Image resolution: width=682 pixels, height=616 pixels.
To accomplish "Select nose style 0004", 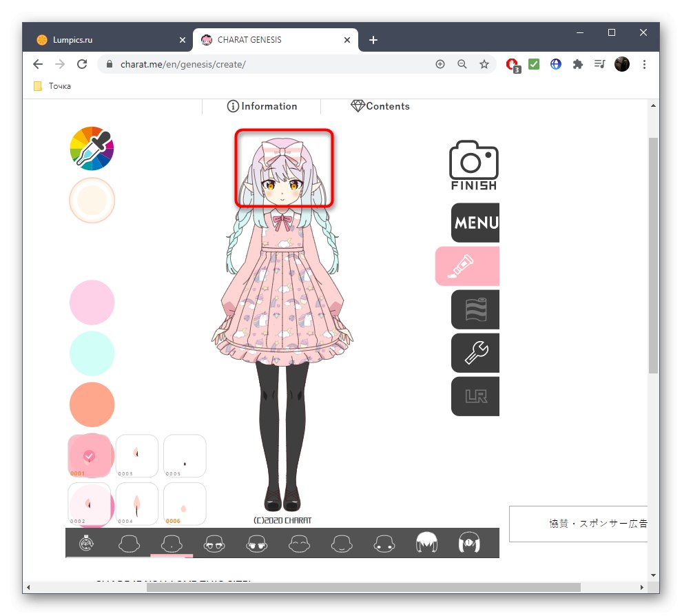I will [x=137, y=504].
